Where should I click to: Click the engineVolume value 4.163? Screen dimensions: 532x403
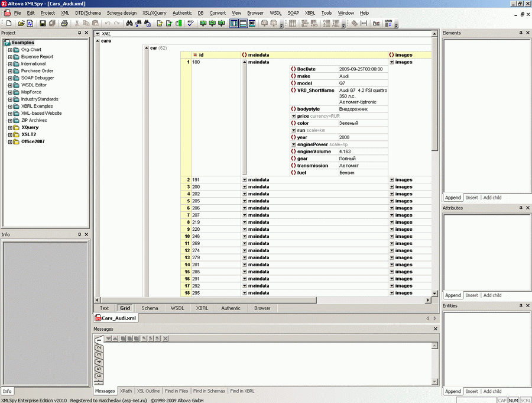tap(363, 151)
